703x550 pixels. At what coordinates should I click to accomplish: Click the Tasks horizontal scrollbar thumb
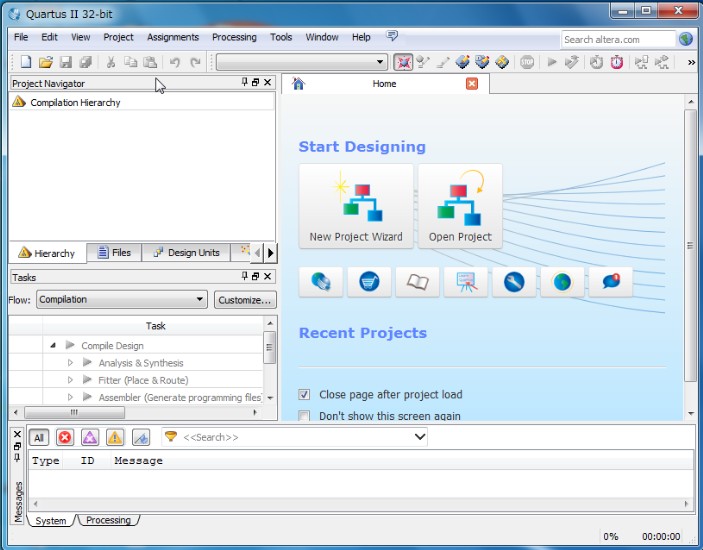tap(74, 412)
